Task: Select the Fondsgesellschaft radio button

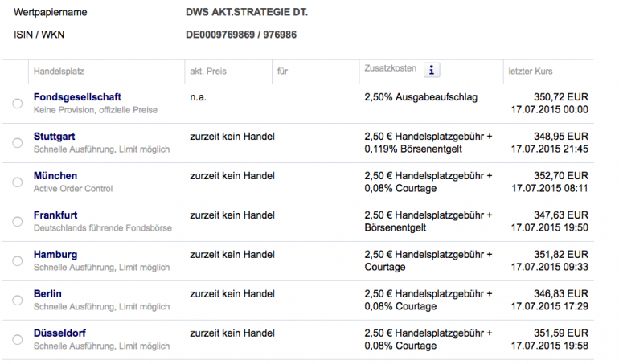Action: pos(18,104)
